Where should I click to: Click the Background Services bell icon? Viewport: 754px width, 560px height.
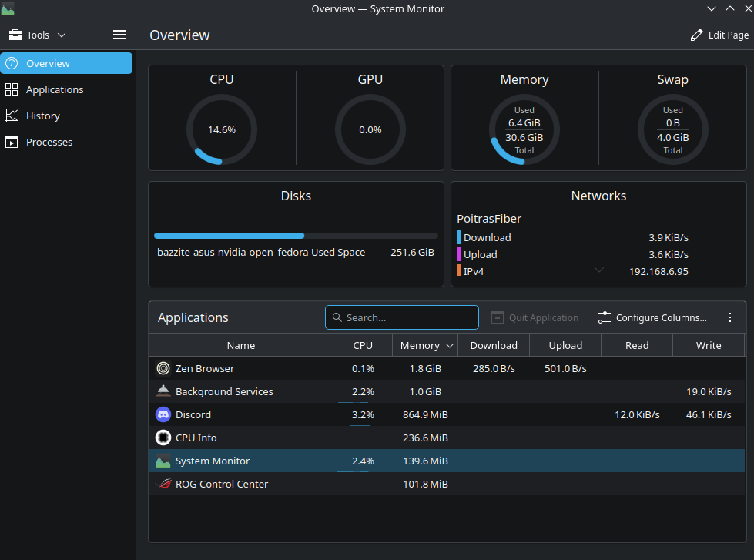pos(163,391)
